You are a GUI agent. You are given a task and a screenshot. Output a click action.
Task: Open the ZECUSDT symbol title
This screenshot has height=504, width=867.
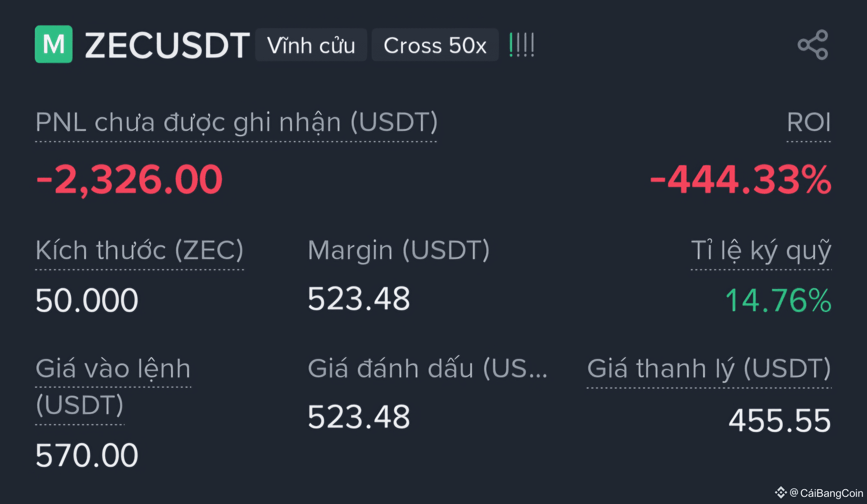pos(167,45)
